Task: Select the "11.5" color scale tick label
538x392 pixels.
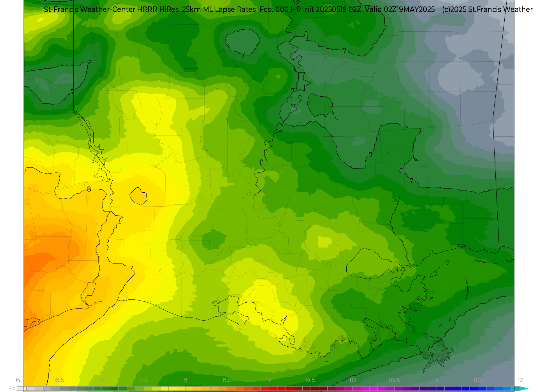Action: click(478, 380)
